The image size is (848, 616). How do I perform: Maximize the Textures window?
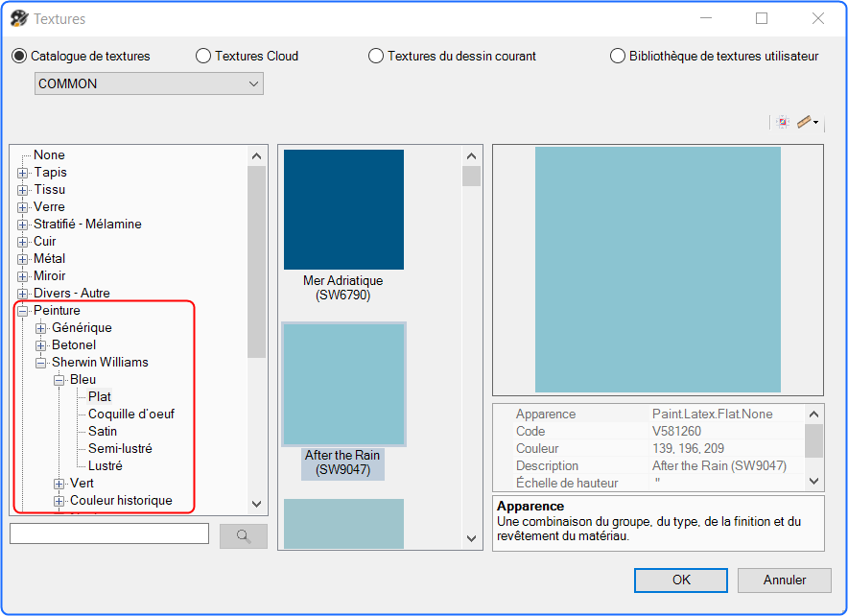pos(762,18)
